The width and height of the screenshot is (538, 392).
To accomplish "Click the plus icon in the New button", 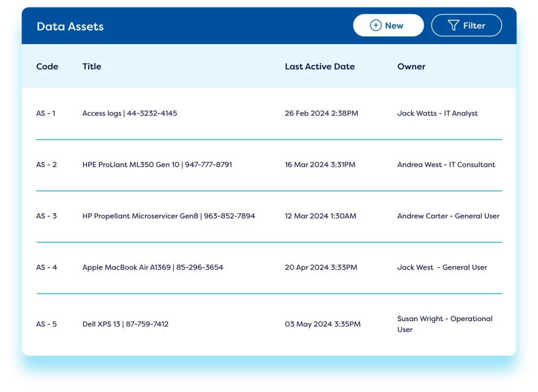I will click(375, 25).
